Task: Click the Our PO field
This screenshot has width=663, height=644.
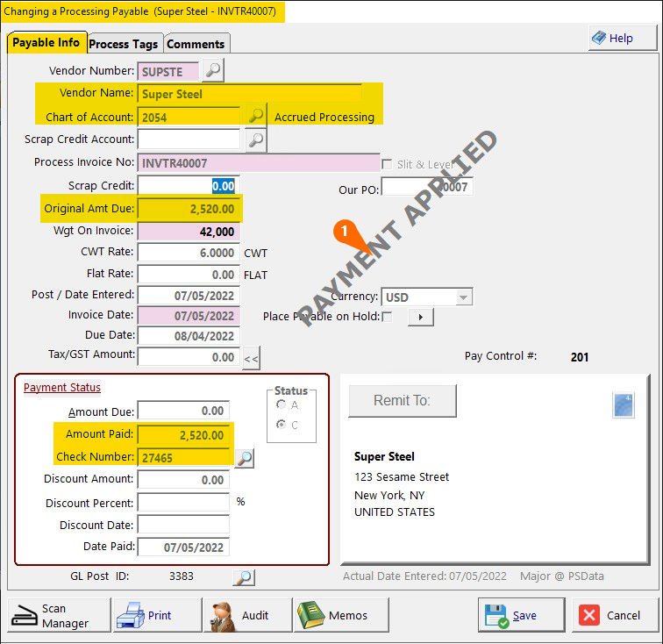Action: click(x=427, y=187)
